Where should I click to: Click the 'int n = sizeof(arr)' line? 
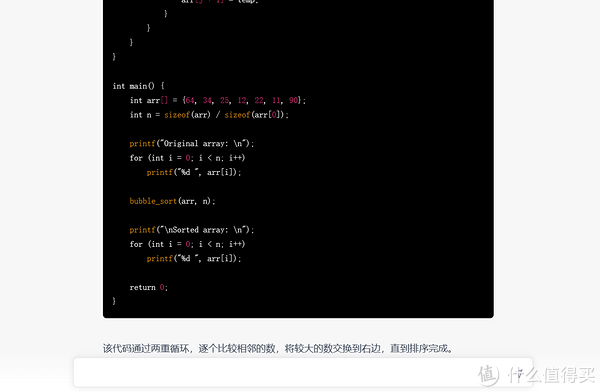click(209, 115)
